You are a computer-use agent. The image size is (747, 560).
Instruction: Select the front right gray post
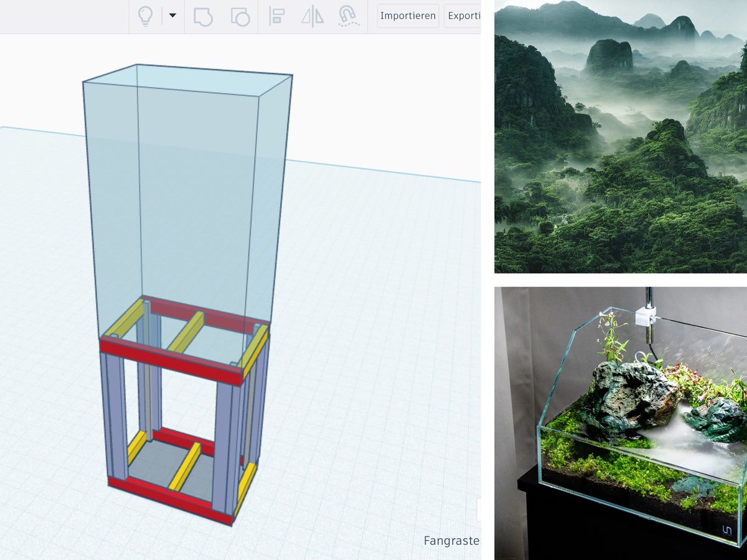(x=226, y=442)
